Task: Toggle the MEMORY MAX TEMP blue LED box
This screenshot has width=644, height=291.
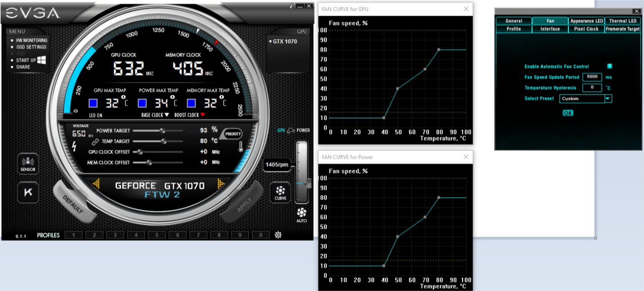Action: (191, 103)
